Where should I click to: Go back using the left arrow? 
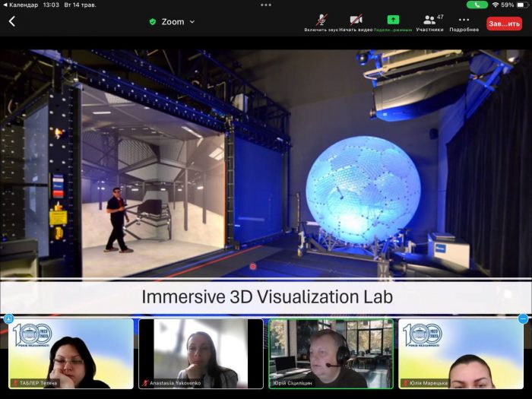[11, 21]
